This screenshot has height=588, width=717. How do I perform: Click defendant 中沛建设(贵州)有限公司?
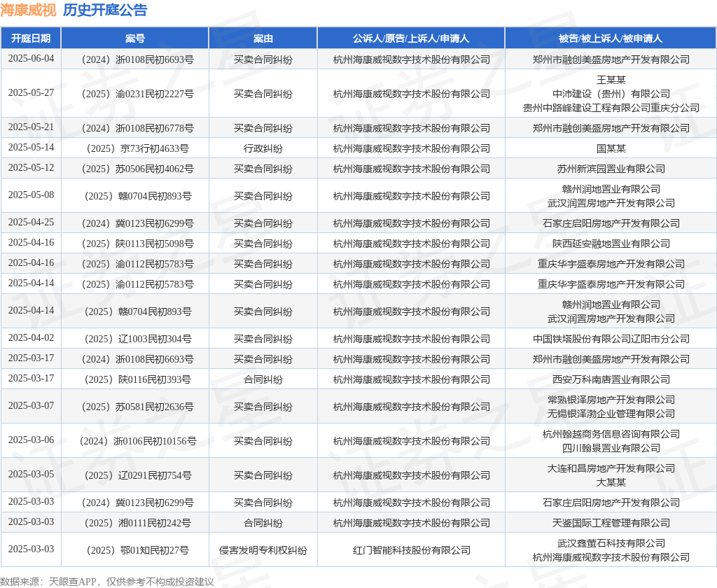[x=611, y=94]
